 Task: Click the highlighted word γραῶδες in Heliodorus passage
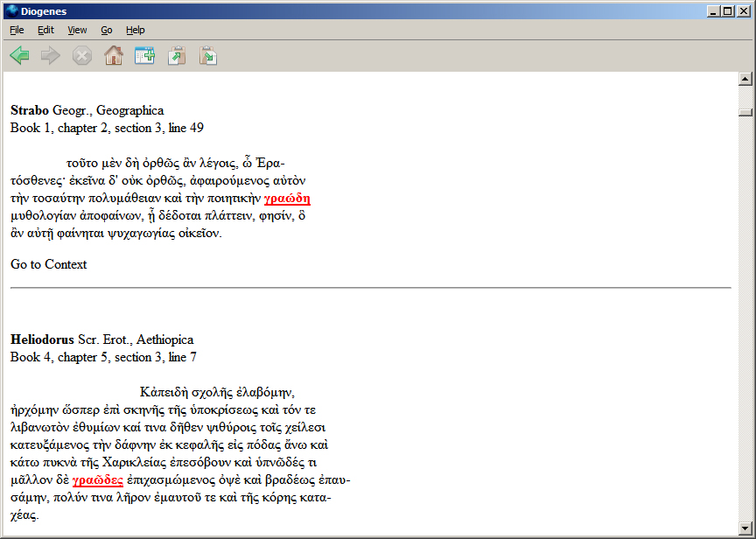click(x=97, y=480)
